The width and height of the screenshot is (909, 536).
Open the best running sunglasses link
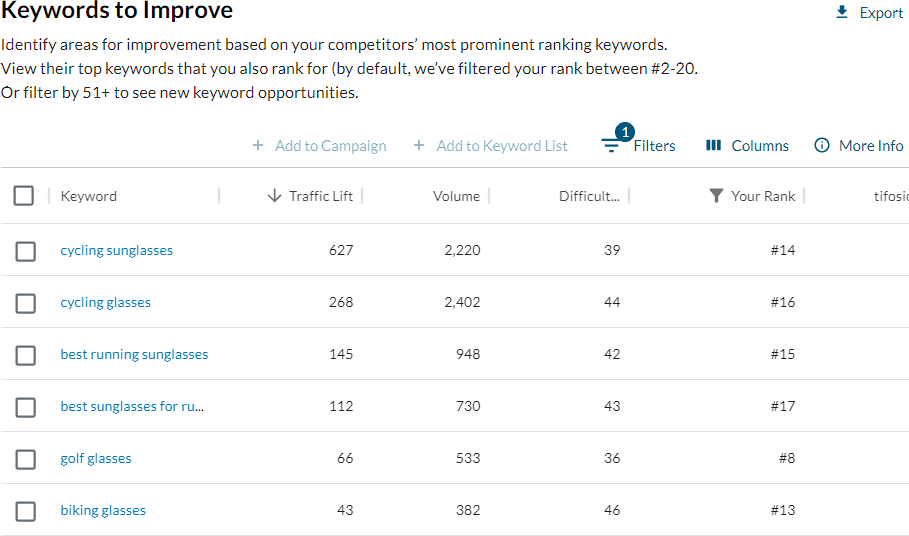coord(134,355)
